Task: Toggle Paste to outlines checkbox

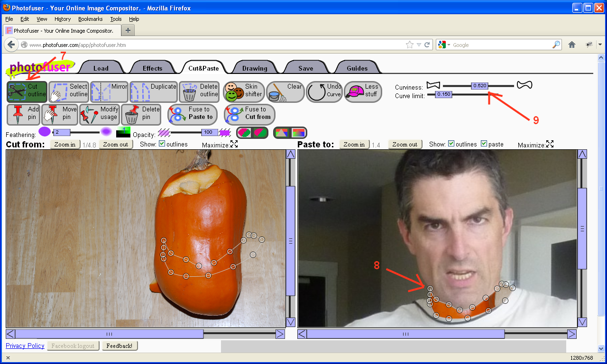Action: pos(451,144)
